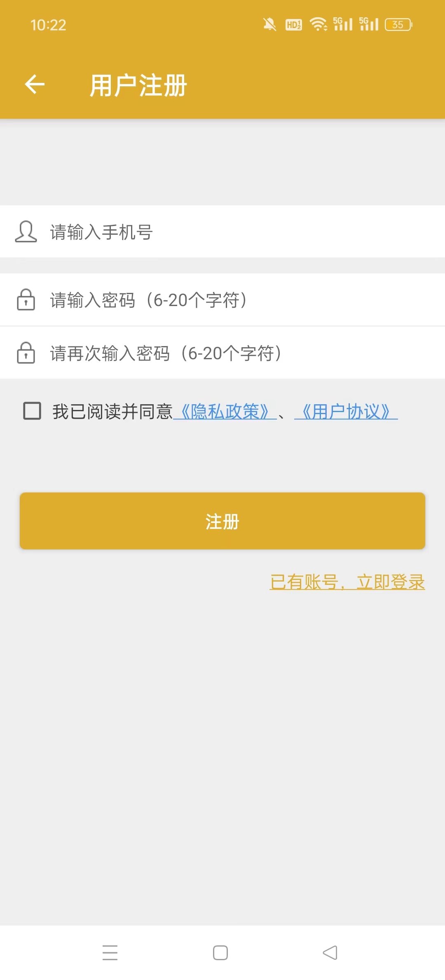Tap the HD call status icon

[294, 25]
